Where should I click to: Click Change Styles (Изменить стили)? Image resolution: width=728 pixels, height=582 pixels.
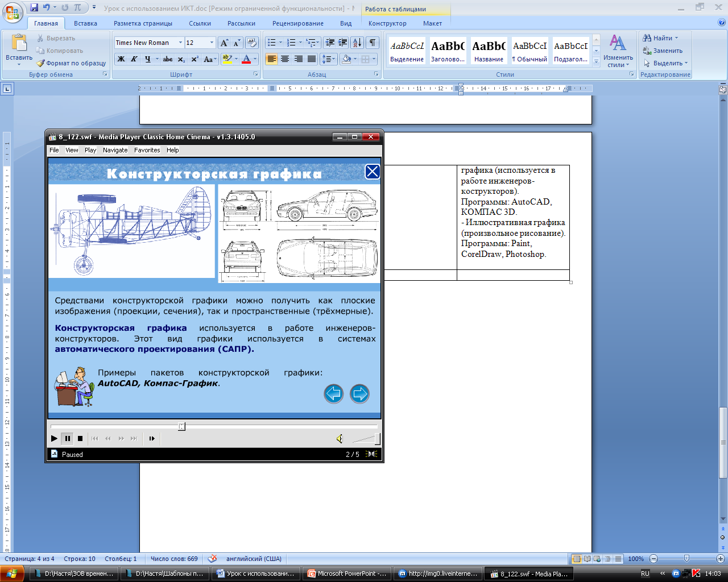(x=618, y=51)
